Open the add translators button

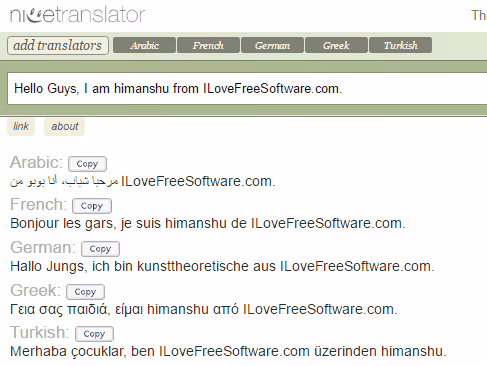click(x=58, y=45)
